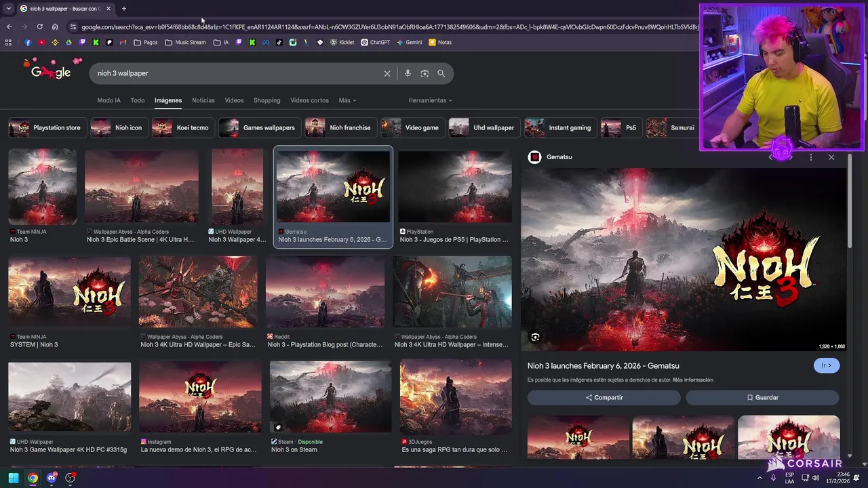Open the Windows Start menu
This screenshot has height=488, width=868.
[13, 478]
